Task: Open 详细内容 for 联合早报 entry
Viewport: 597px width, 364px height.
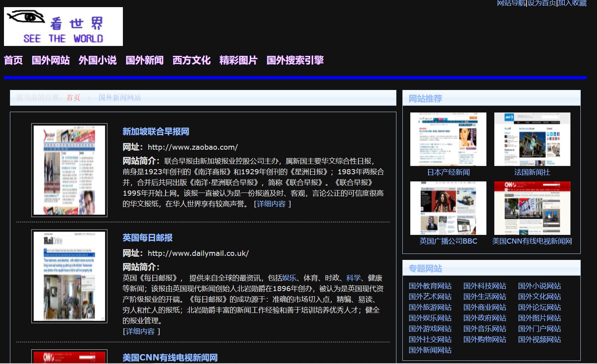Action: (271, 204)
